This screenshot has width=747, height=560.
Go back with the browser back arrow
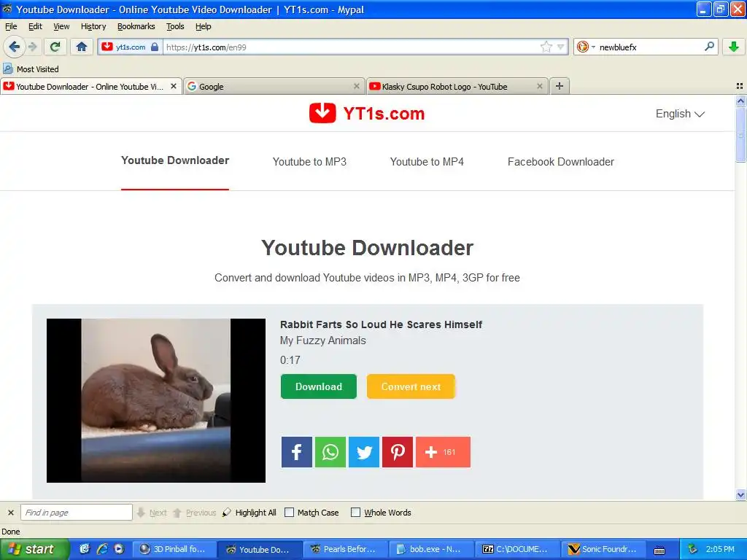coord(15,47)
